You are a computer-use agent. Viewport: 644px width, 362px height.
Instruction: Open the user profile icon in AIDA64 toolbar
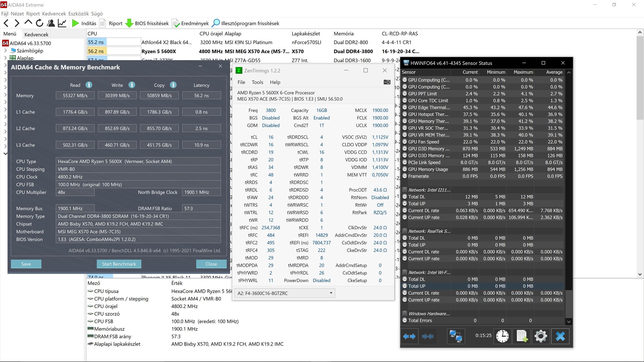(x=51, y=23)
